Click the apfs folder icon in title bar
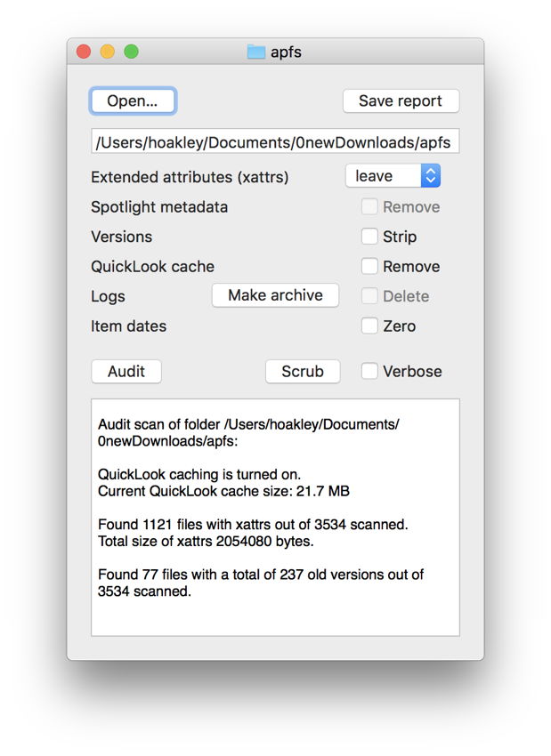Image resolution: width=551 pixels, height=756 pixels. [x=256, y=52]
